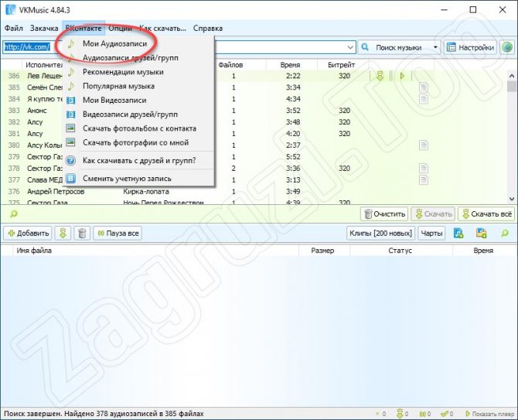Open Клипы [200 новых] button
The width and height of the screenshot is (518, 420).
(380, 234)
